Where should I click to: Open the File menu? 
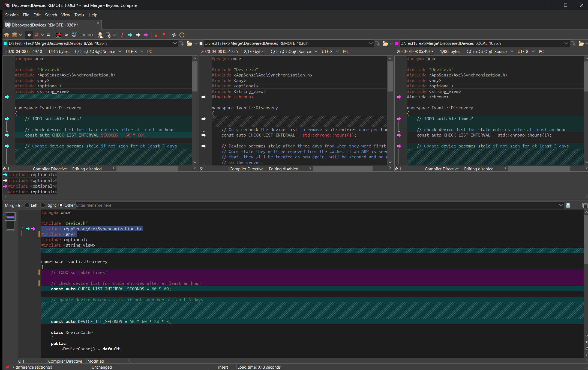click(x=26, y=15)
